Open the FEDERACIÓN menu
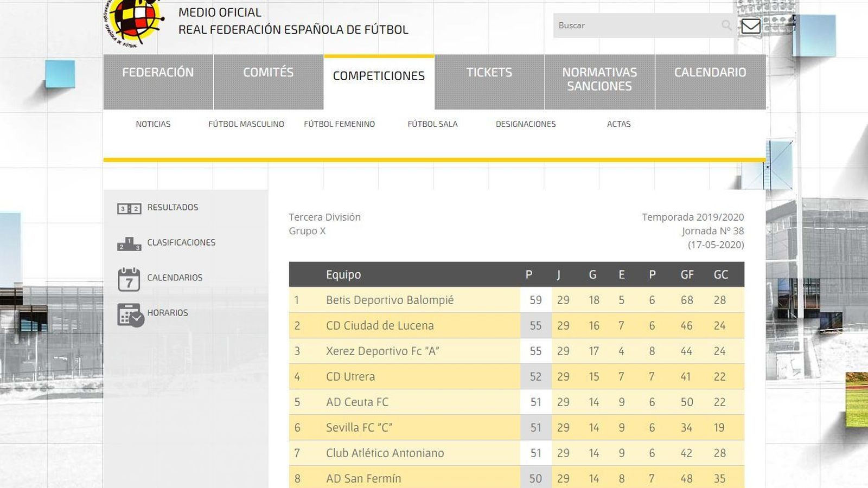The height and width of the screenshot is (488, 868). [x=159, y=72]
